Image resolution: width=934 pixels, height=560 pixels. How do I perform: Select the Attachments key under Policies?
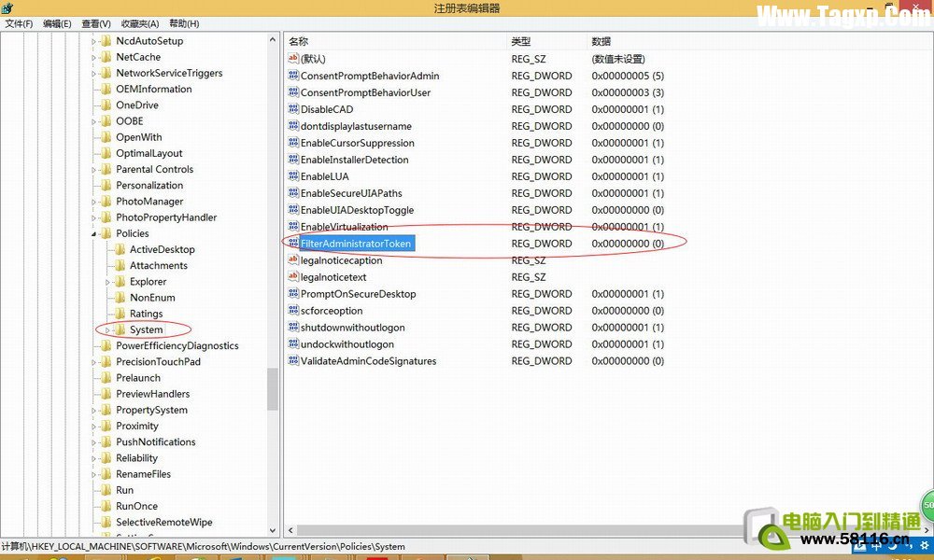159,265
